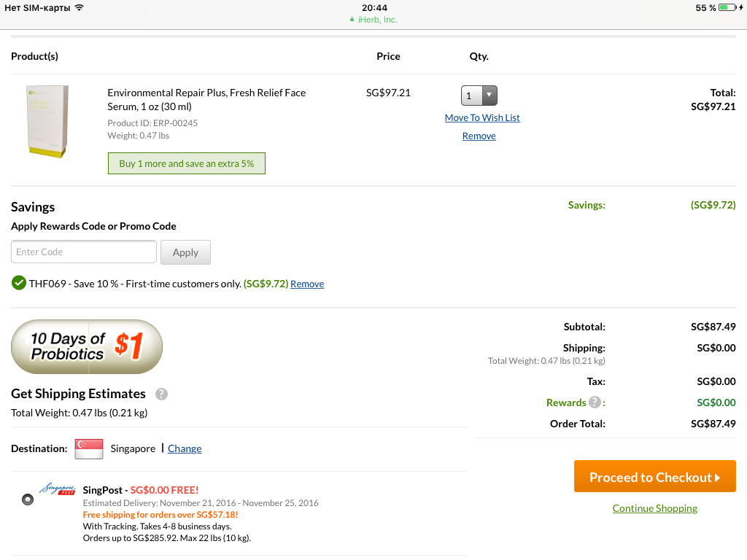
Task: Click the green checkmark beside promo THF069
Action: (x=18, y=282)
